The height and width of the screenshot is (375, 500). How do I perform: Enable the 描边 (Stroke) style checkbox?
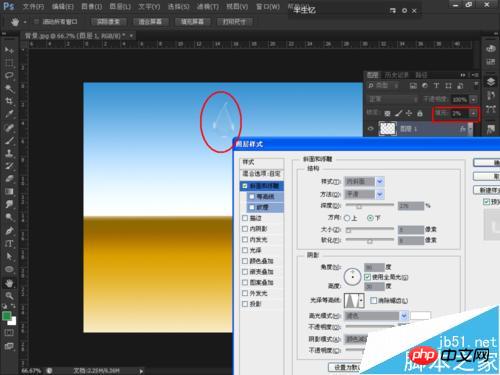coord(245,218)
